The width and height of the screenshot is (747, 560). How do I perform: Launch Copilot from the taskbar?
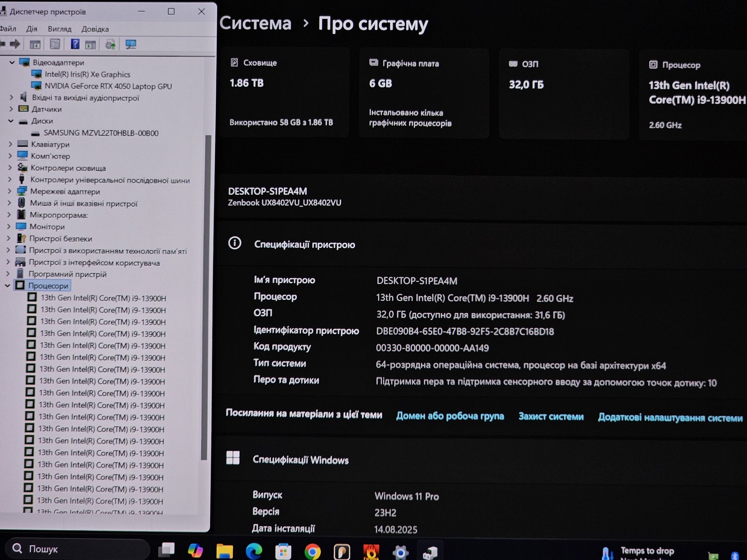click(195, 550)
